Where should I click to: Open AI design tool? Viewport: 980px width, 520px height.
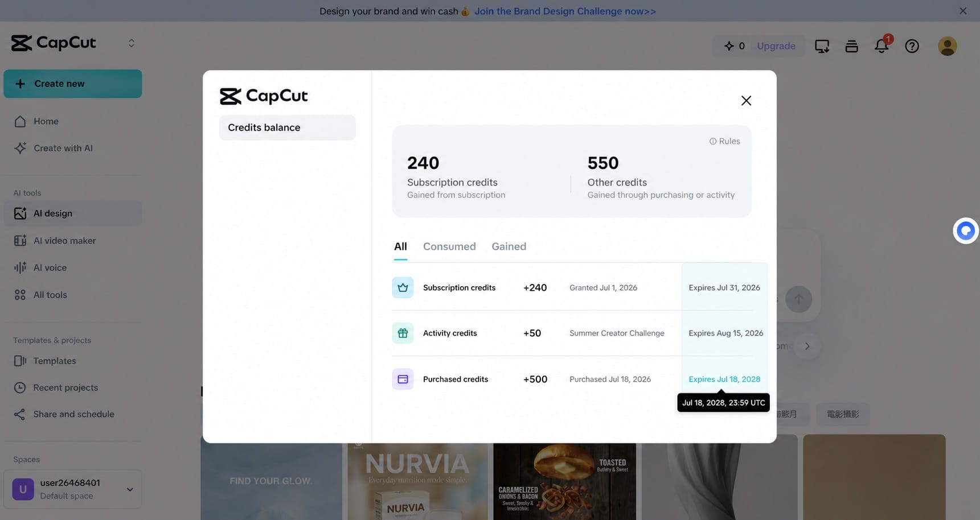pos(73,213)
